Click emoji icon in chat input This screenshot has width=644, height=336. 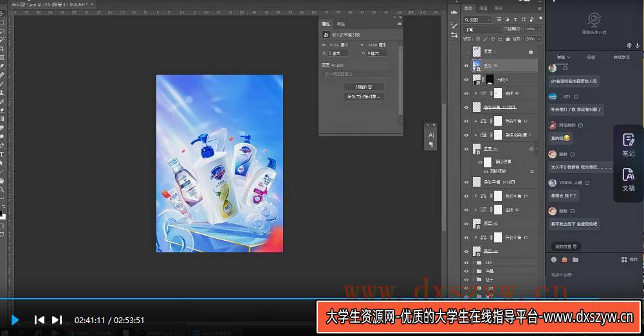(554, 259)
